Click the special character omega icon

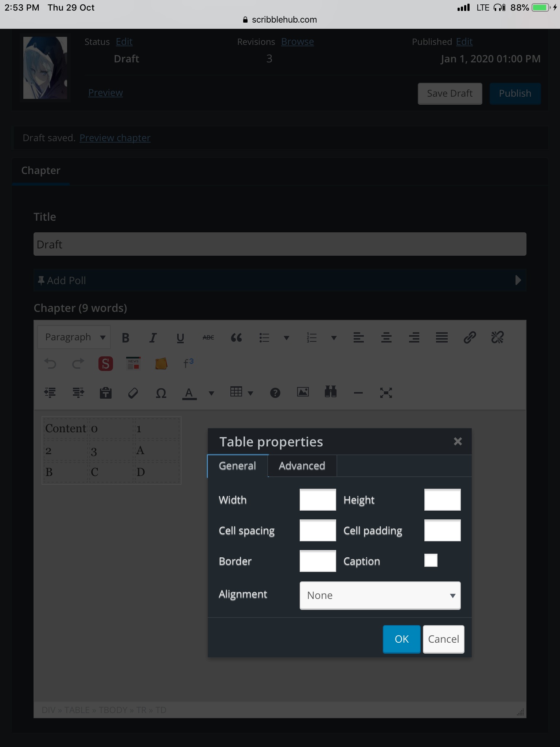161,393
